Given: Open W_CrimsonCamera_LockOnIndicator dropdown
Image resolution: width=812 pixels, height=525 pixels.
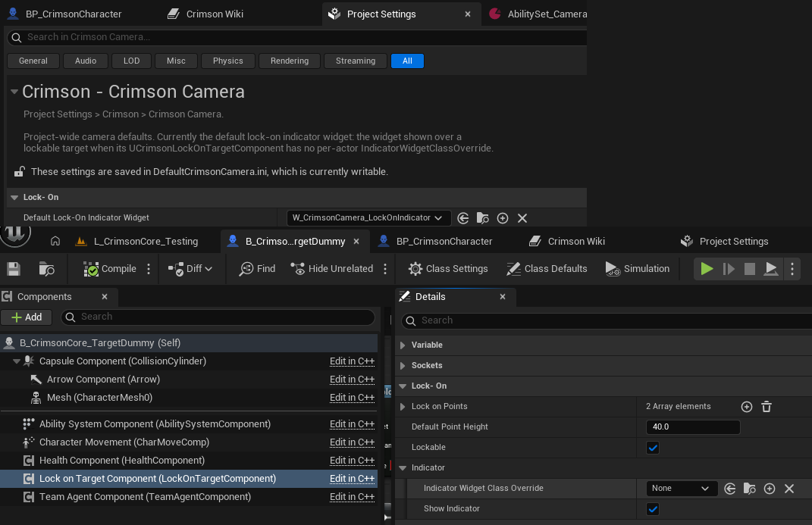Looking at the screenshot, I should pyautogui.click(x=368, y=217).
